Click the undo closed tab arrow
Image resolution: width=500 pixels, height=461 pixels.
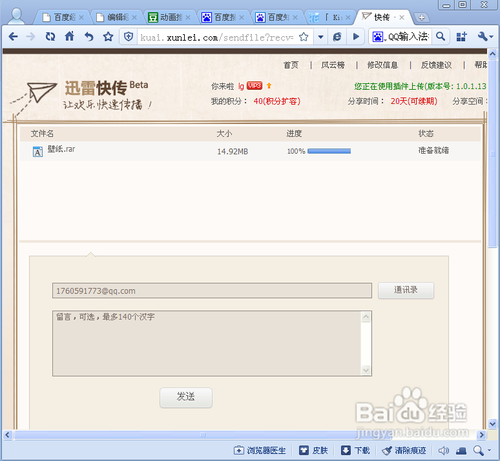[x=89, y=37]
